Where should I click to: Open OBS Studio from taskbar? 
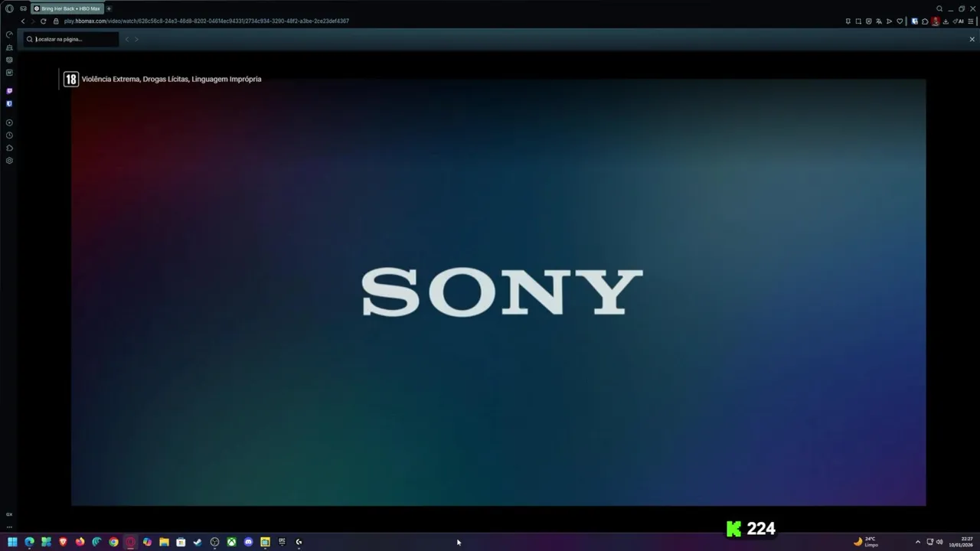(x=214, y=542)
